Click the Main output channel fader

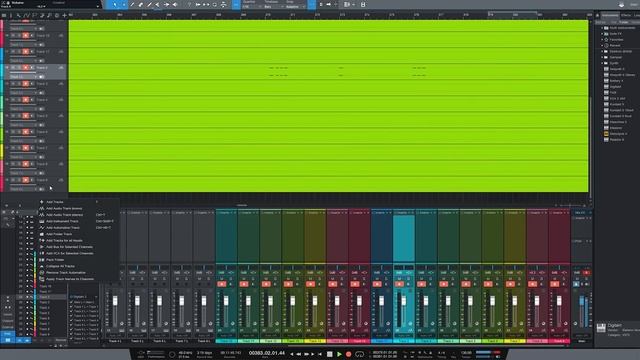[x=582, y=301]
